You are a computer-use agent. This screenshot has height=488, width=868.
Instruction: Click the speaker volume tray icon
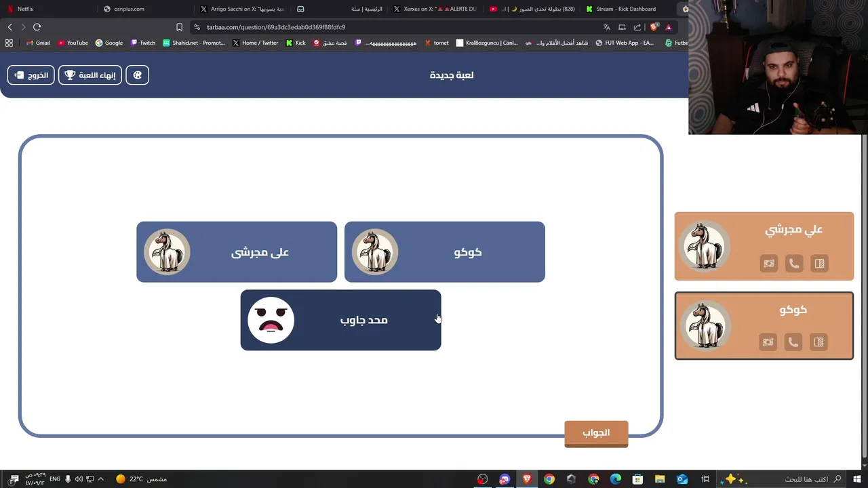tap(79, 479)
